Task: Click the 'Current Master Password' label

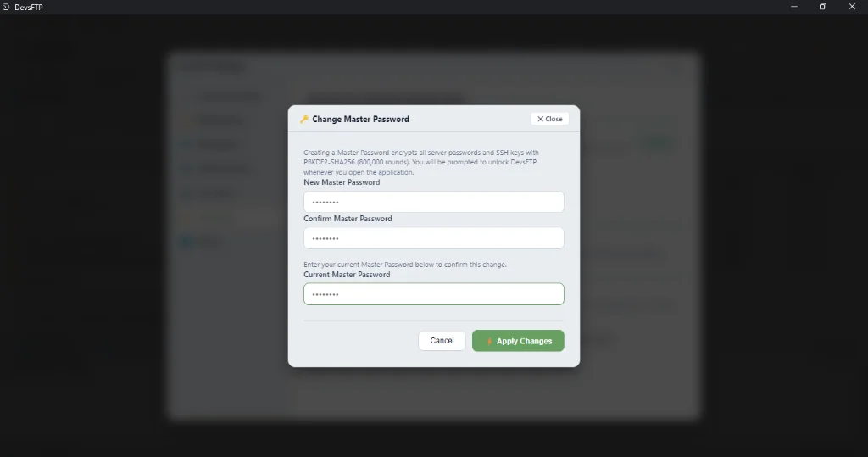Action: (347, 275)
